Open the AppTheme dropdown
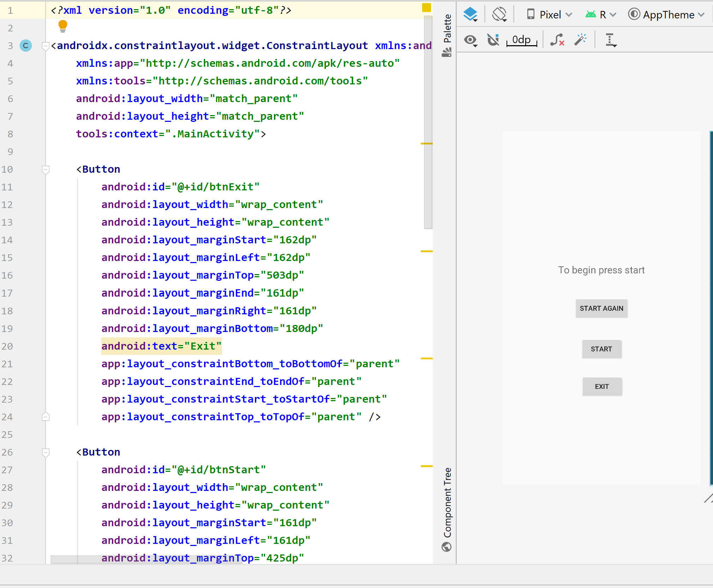Viewport: 713px width, 588px height. [x=666, y=14]
